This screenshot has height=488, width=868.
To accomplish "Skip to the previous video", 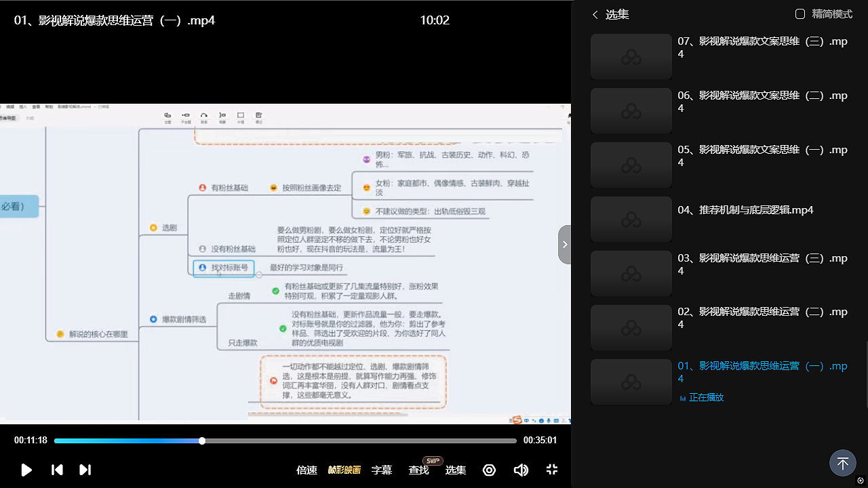I will [x=57, y=470].
